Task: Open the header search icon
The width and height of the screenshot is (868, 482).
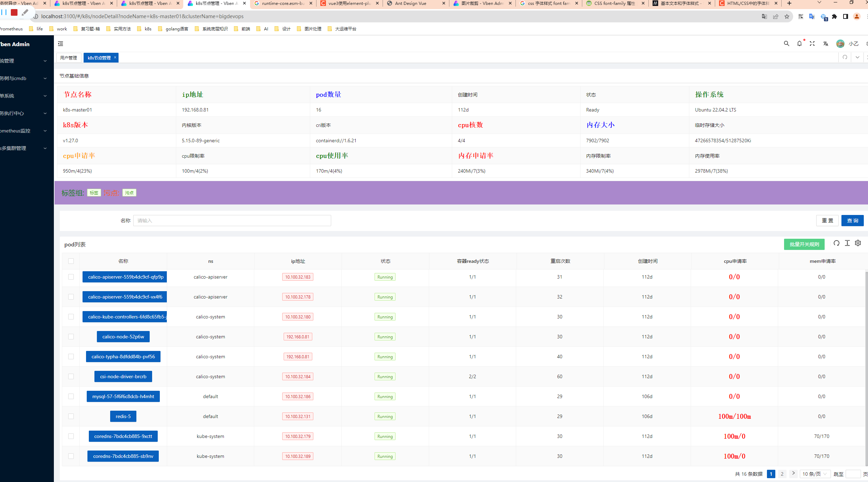Action: (787, 44)
